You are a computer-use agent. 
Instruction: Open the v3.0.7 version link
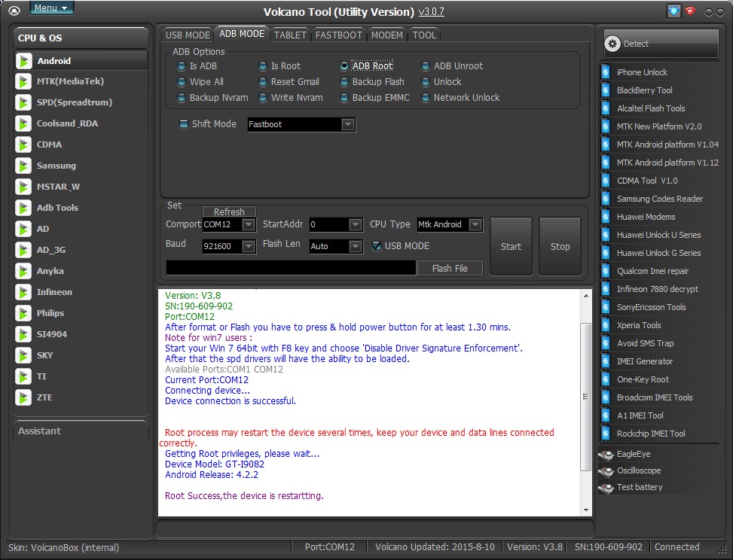click(431, 12)
